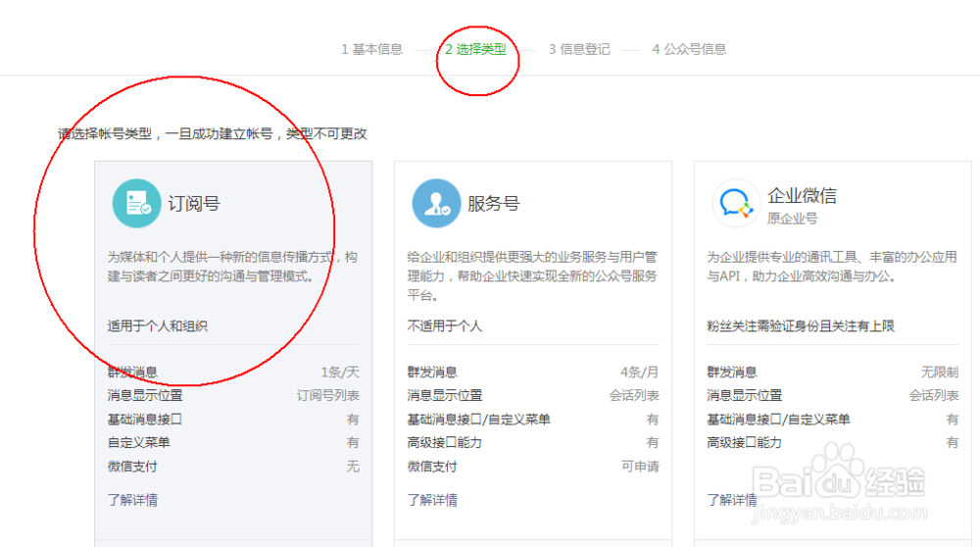
Task: Click 高级接口能力 in 服务号 card
Action: click(x=444, y=443)
